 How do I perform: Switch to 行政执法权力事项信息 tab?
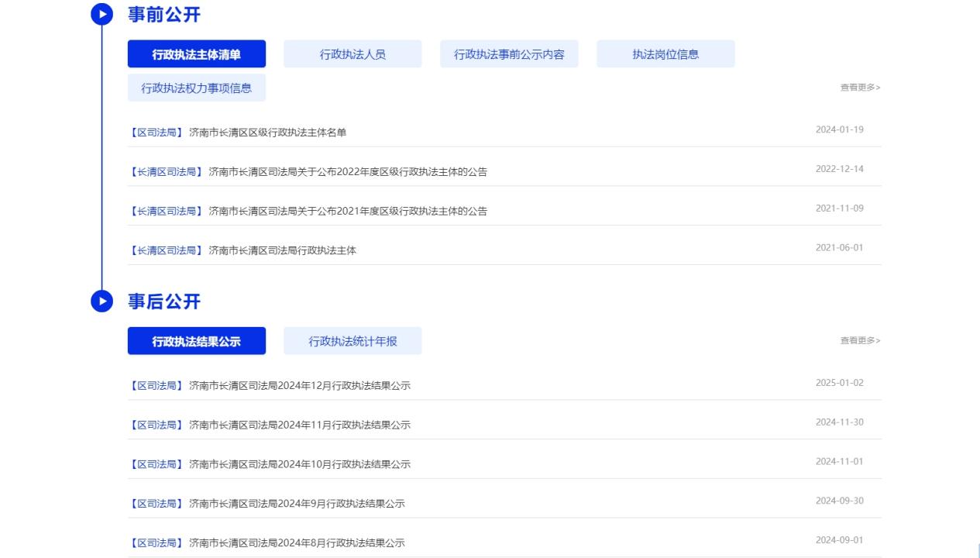tap(197, 88)
